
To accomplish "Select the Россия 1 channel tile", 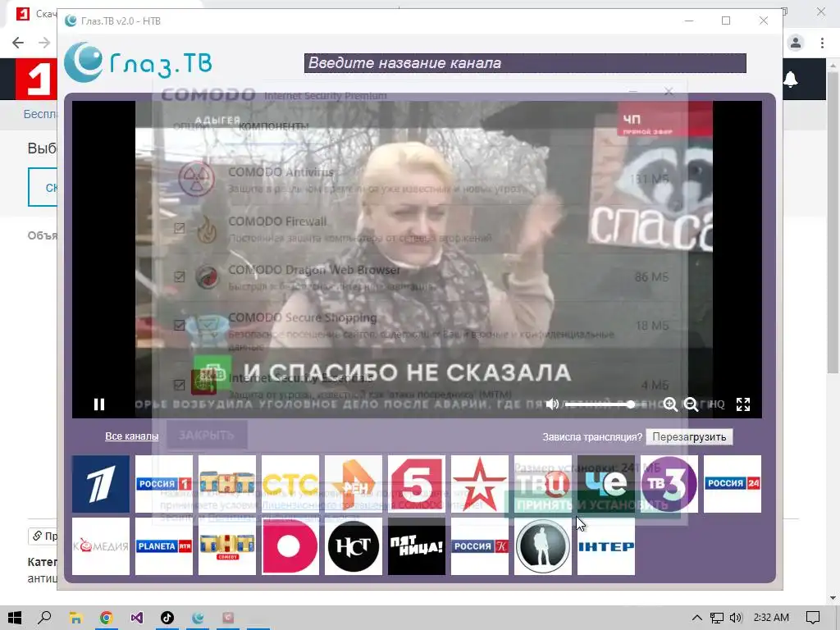I will click(164, 484).
